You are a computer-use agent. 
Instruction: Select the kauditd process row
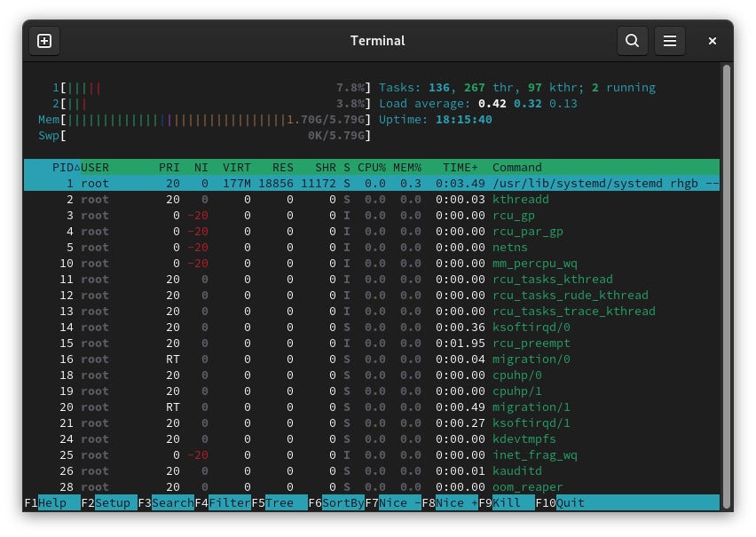(x=372, y=470)
